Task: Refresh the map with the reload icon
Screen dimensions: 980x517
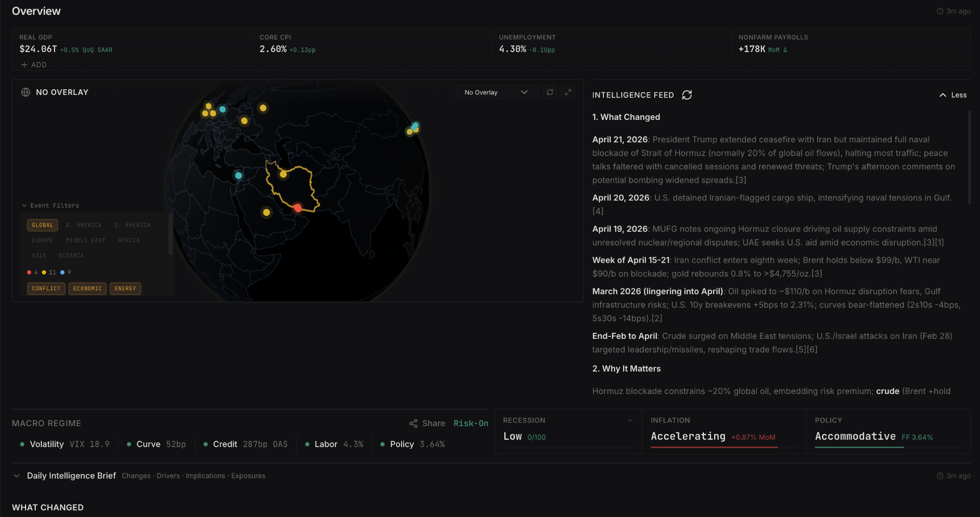Action: click(x=550, y=92)
